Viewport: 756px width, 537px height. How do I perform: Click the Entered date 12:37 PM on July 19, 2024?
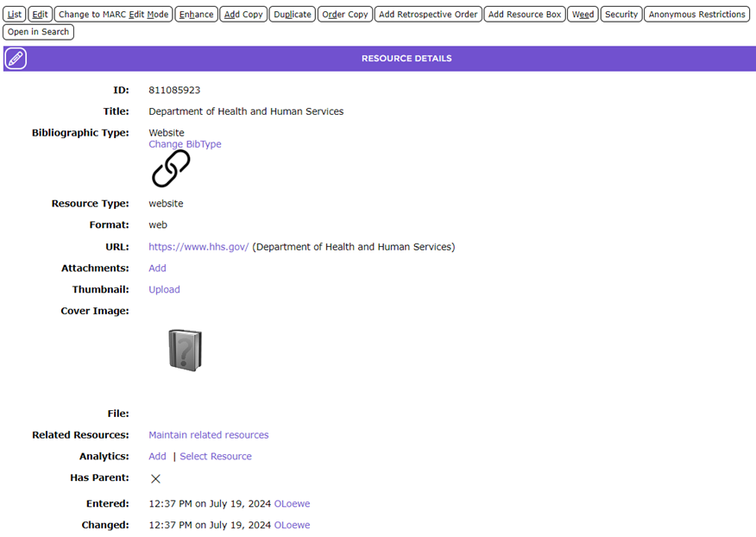pyautogui.click(x=210, y=503)
